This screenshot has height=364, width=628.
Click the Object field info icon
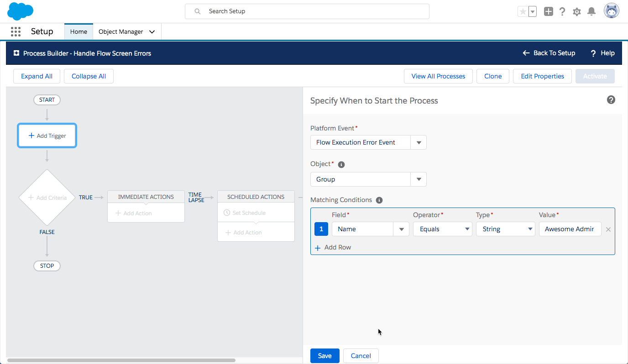click(x=341, y=164)
